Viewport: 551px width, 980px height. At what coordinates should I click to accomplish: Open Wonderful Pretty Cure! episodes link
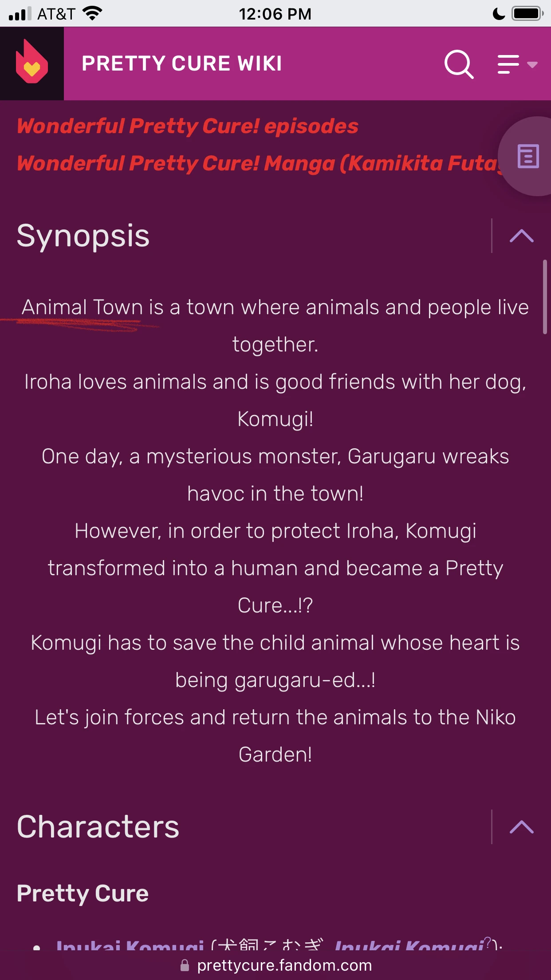pyautogui.click(x=188, y=126)
